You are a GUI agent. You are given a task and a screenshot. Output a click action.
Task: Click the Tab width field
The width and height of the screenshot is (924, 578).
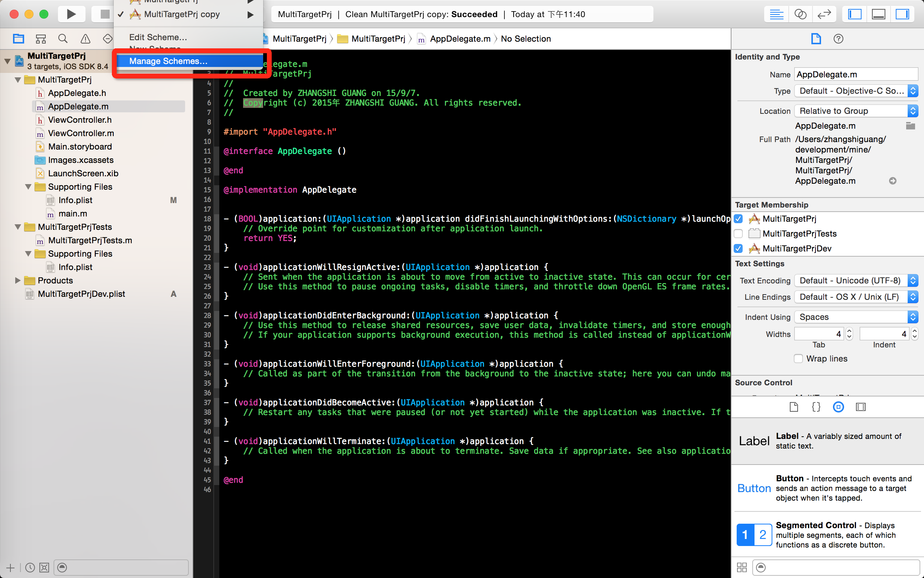point(819,334)
